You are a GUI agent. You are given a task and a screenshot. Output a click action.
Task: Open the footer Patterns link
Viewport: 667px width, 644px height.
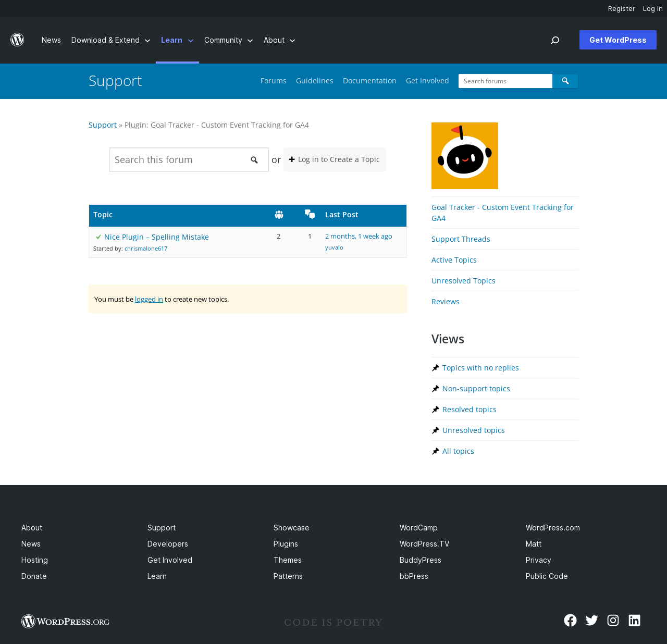(x=288, y=576)
